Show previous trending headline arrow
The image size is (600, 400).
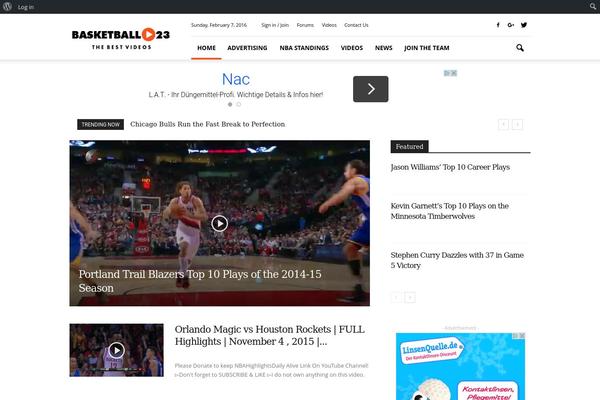[503, 124]
